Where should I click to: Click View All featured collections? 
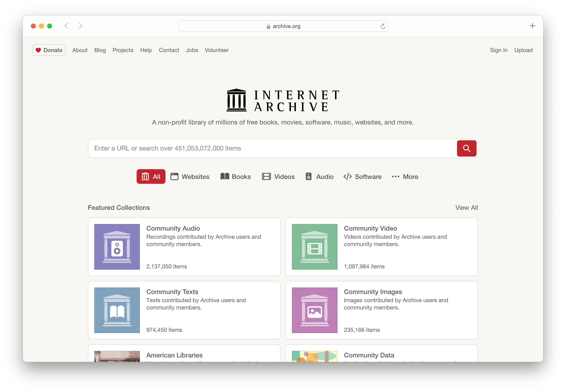[x=466, y=208]
